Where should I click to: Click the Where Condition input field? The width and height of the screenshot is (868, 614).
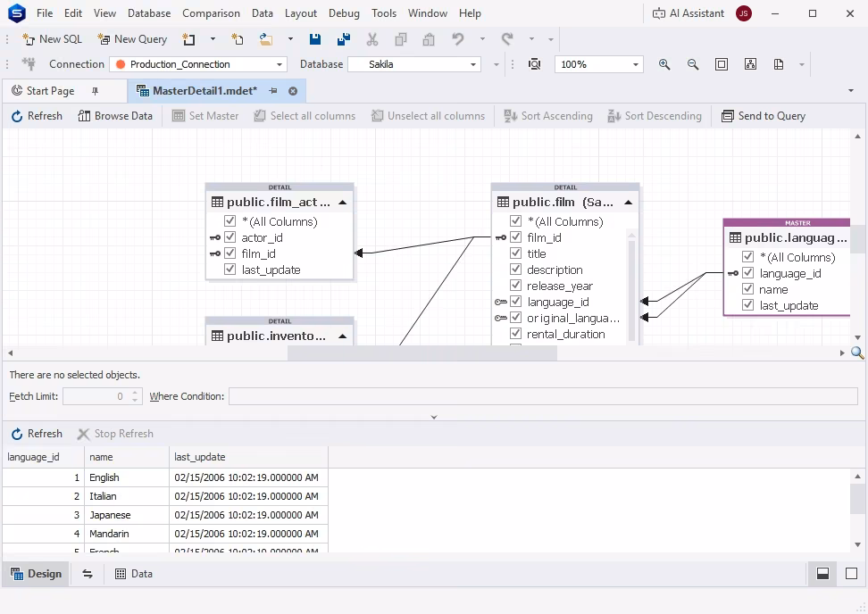point(543,396)
